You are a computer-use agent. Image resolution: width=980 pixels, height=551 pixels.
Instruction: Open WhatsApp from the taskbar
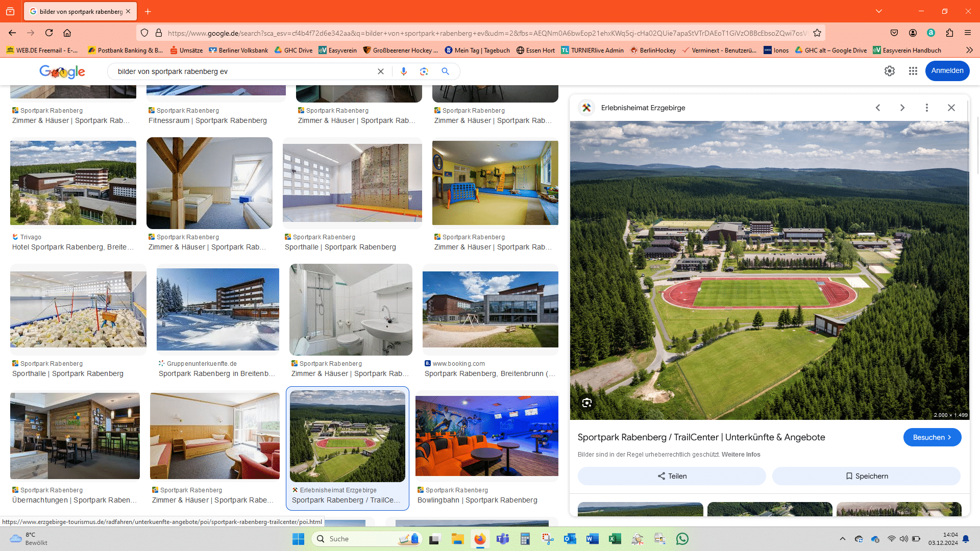coord(682,539)
